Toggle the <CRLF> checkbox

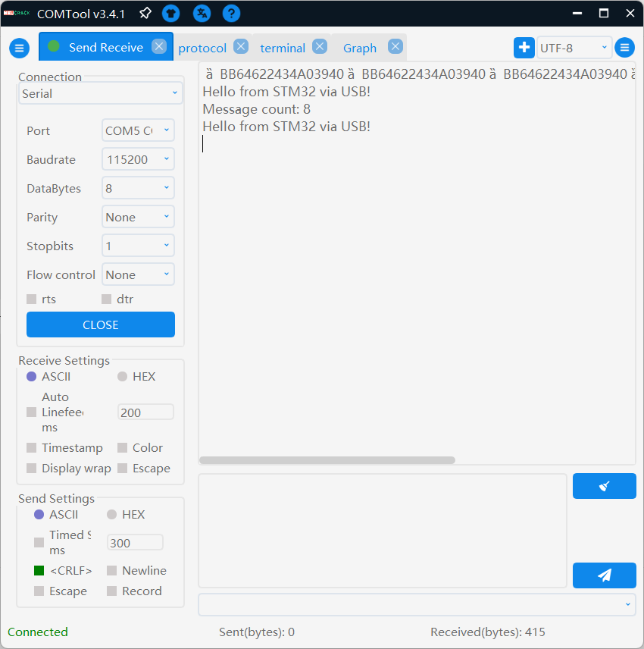tap(39, 571)
